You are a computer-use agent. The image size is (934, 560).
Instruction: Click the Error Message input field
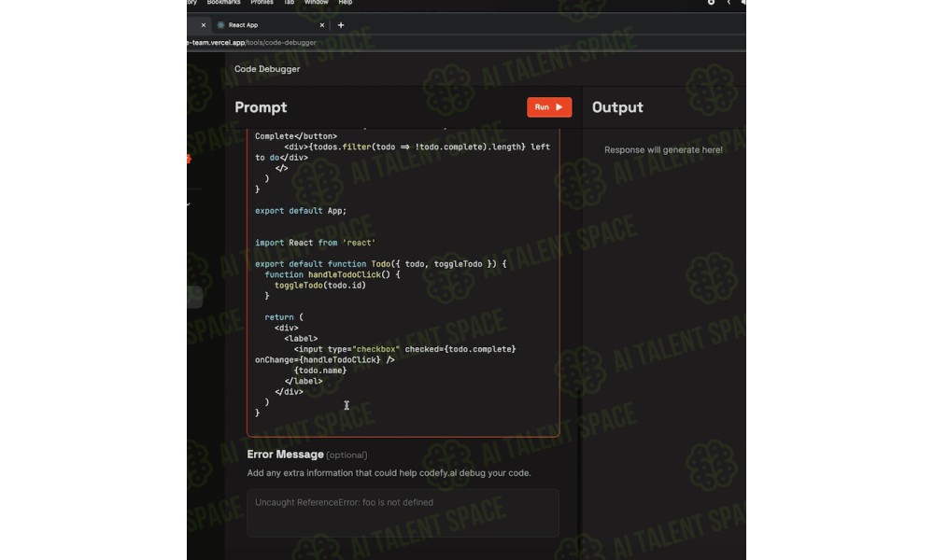coord(403,512)
